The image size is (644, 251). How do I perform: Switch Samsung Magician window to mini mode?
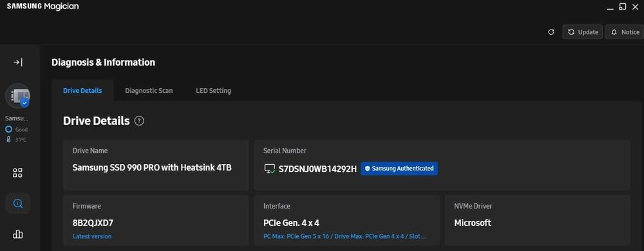tap(623, 6)
